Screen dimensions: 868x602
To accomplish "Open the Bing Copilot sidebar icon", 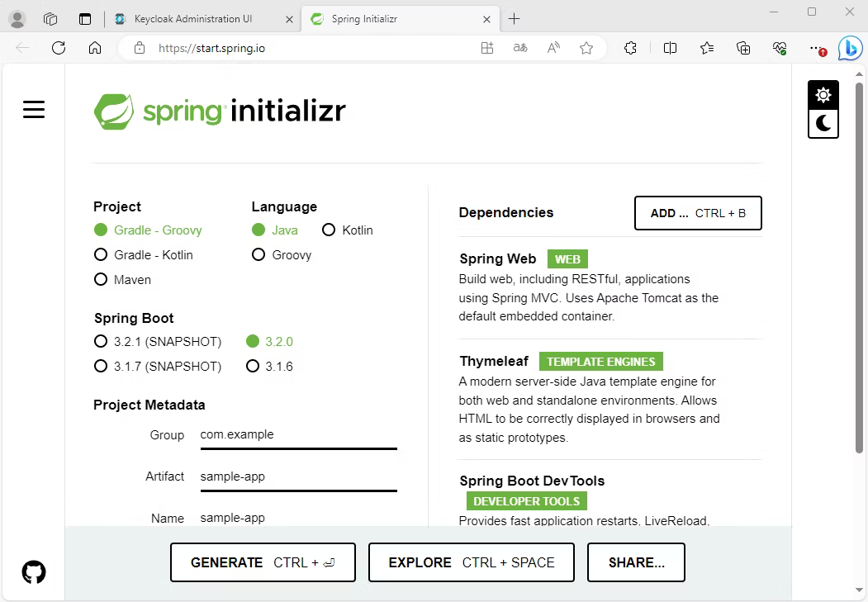I will (x=850, y=49).
